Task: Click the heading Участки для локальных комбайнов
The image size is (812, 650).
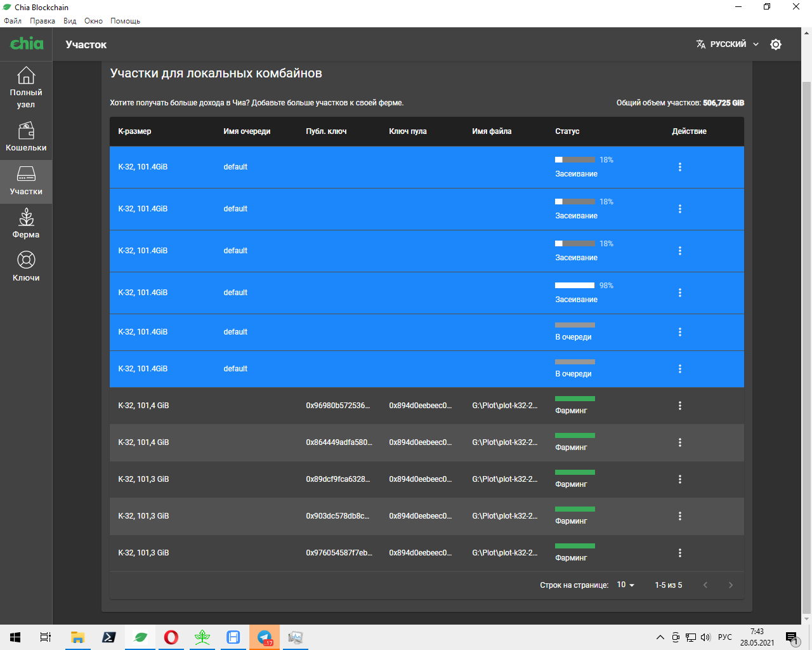Action: click(216, 73)
